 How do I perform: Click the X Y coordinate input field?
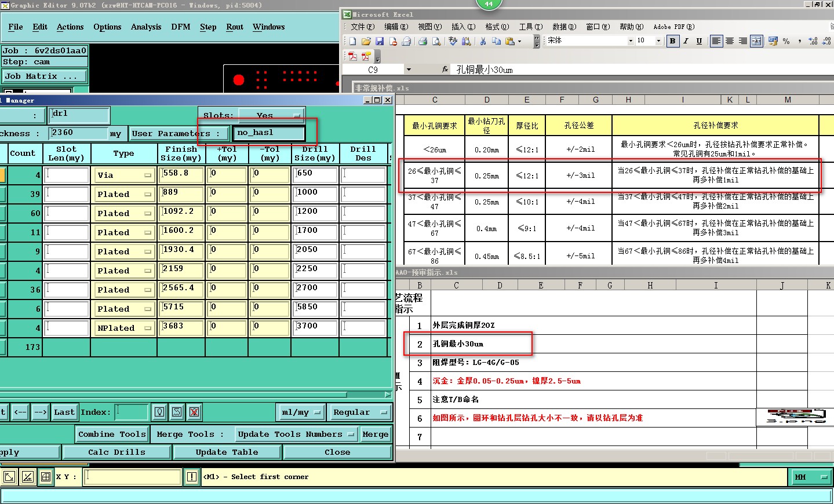pos(133,477)
